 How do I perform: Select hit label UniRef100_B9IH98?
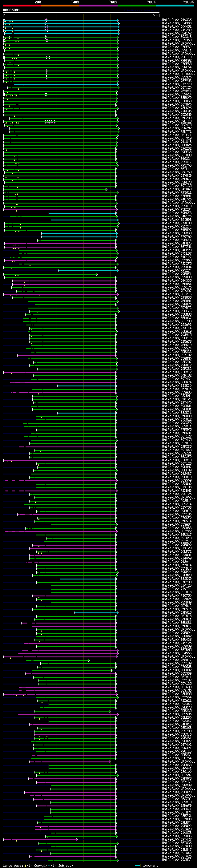coord(177,220)
